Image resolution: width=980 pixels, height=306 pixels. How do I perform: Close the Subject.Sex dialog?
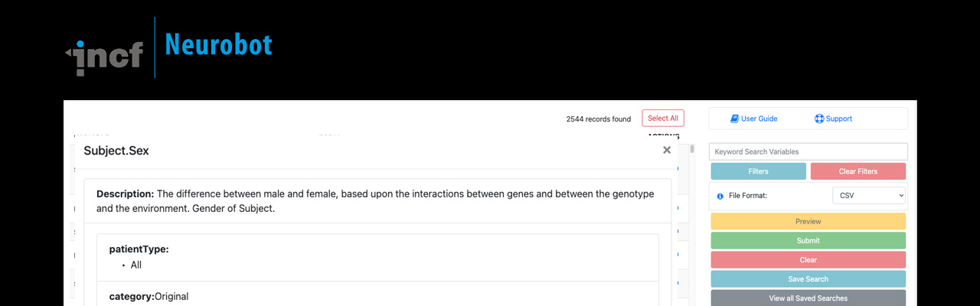667,151
